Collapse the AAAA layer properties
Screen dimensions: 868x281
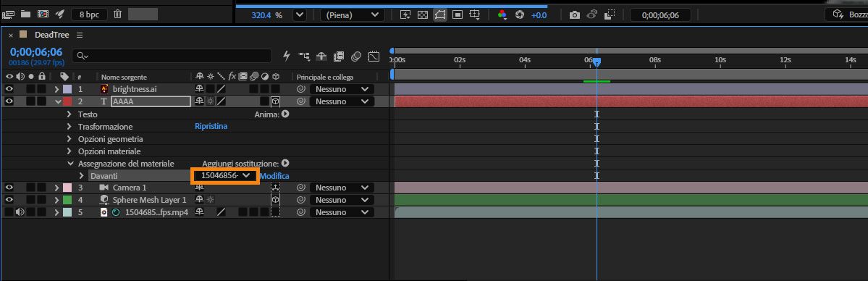tap(58, 101)
